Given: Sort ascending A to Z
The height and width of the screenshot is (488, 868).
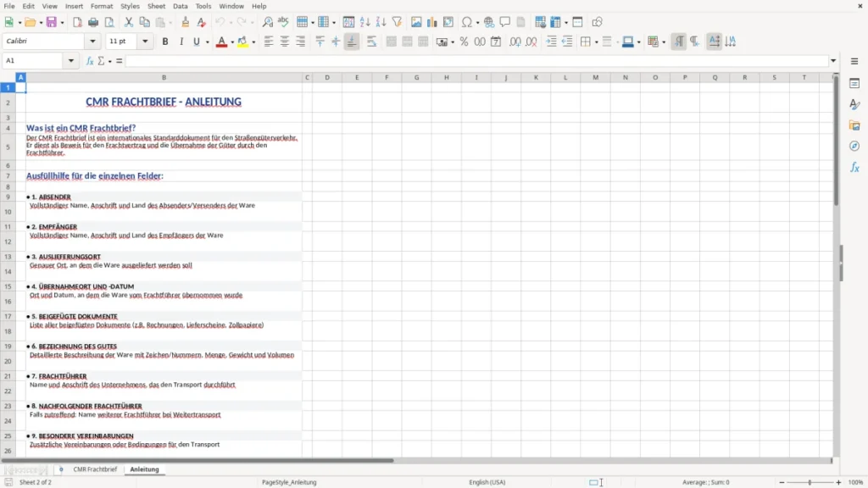Looking at the screenshot, I should pos(364,22).
